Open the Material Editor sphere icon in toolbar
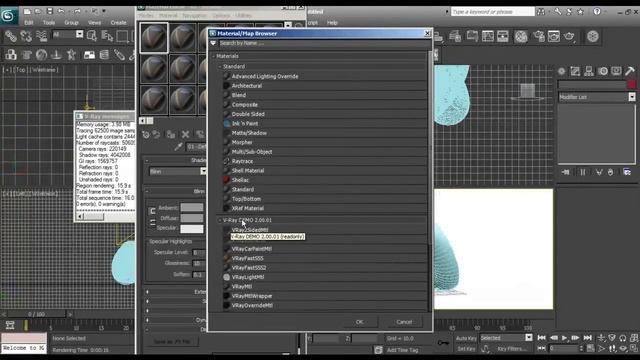640x360 pixels. pyautogui.click(x=521, y=36)
